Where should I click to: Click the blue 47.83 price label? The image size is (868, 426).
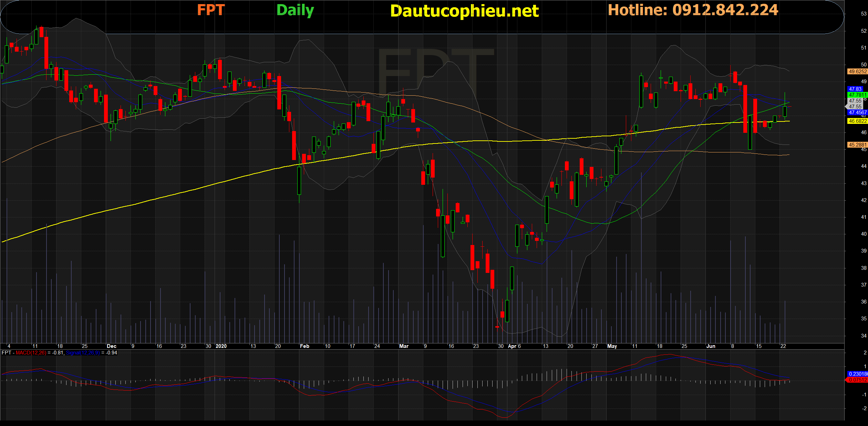[x=855, y=89]
